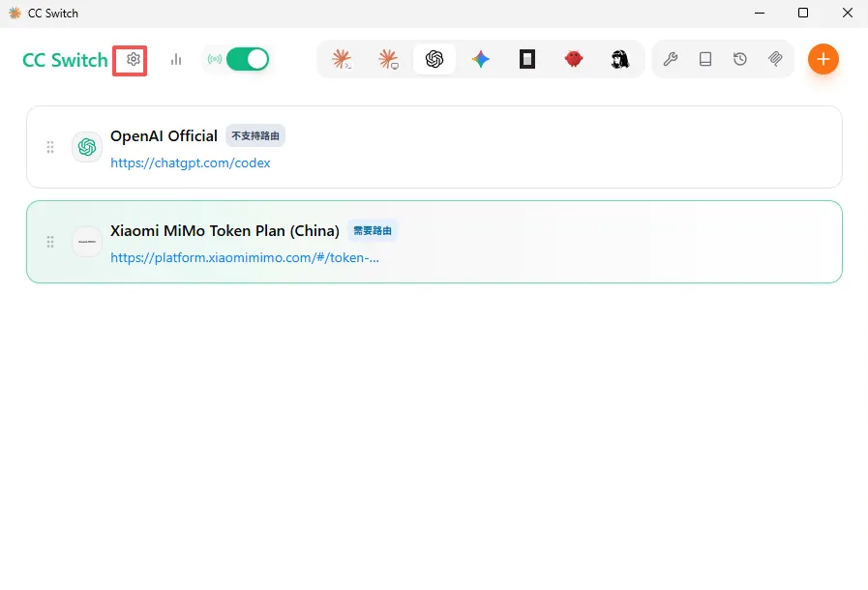Click the OpenAI Official provider logo
The image size is (868, 590).
87,147
